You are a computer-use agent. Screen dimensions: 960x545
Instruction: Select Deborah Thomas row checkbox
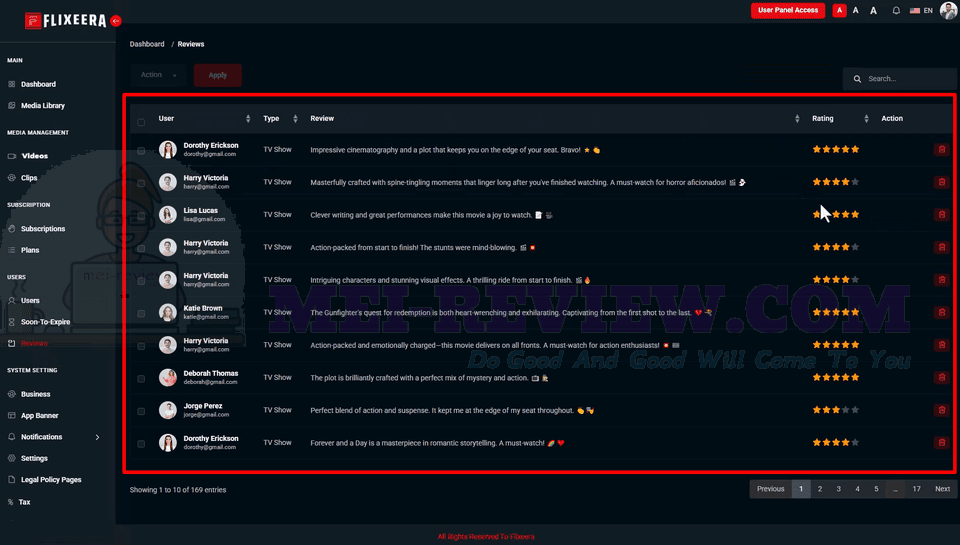[x=141, y=378]
